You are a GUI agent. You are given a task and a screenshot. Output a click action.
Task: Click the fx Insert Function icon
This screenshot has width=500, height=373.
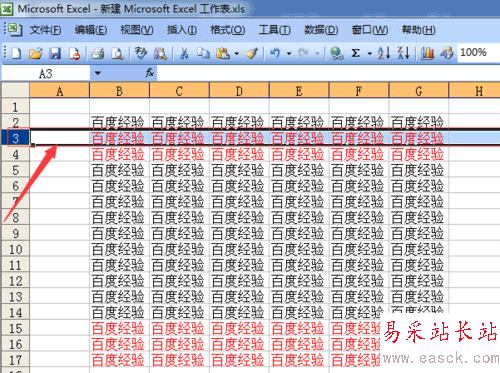150,72
